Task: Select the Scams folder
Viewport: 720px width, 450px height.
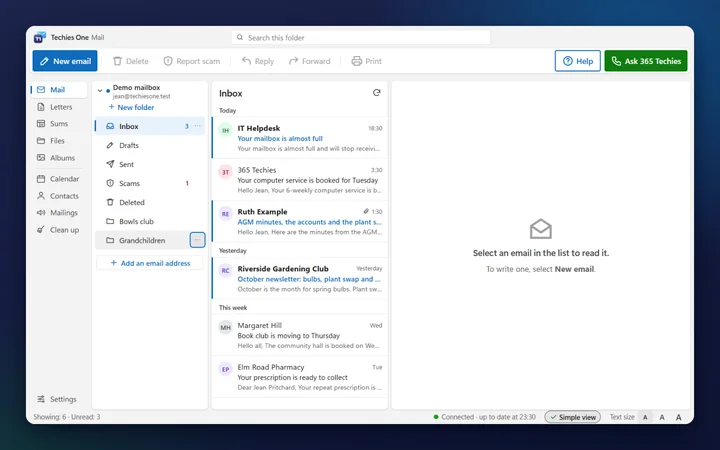Action: pos(150,183)
